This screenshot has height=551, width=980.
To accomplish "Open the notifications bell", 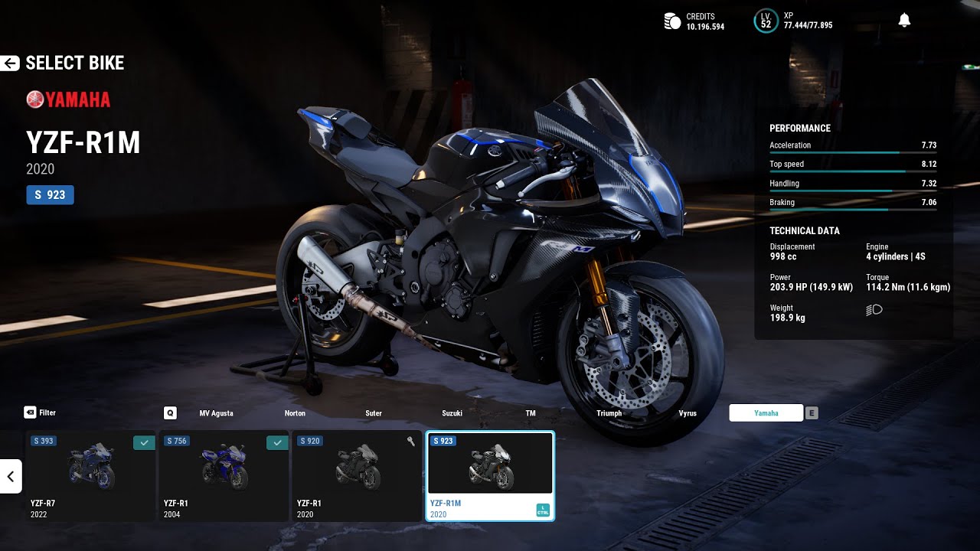I will [904, 21].
